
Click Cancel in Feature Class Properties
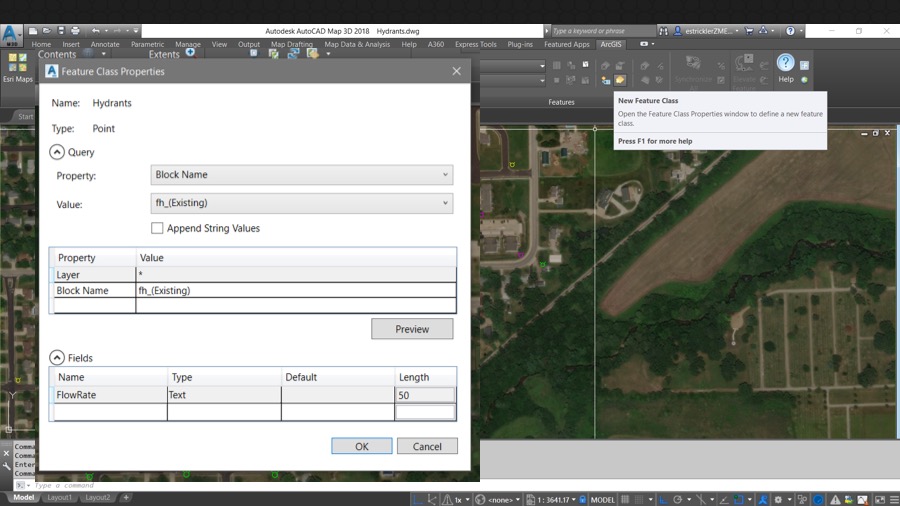[427, 446]
